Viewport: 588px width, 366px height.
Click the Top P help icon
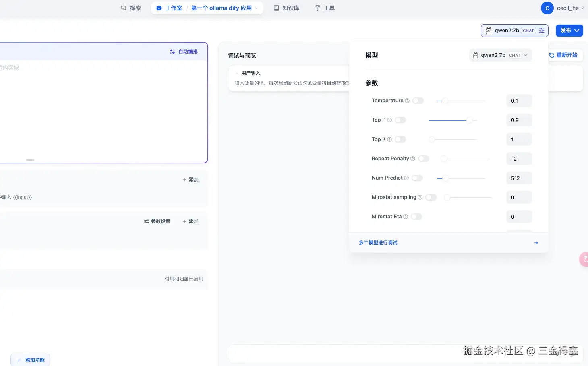[389, 120]
